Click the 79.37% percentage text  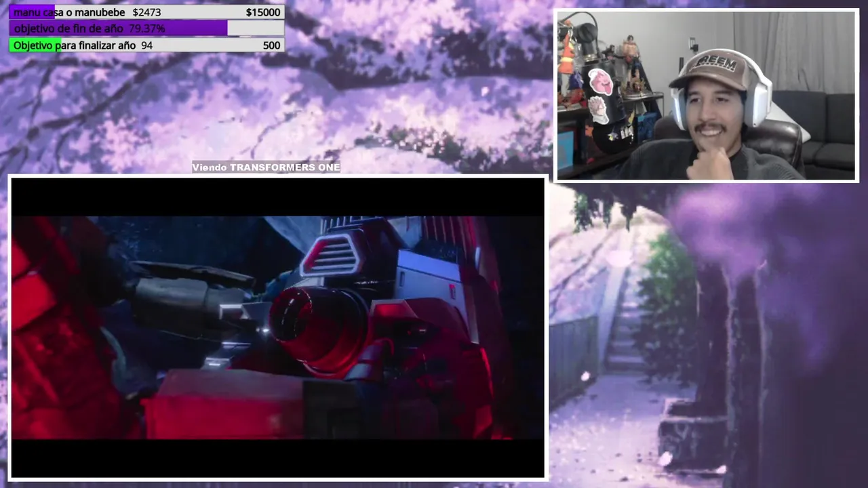tap(147, 28)
